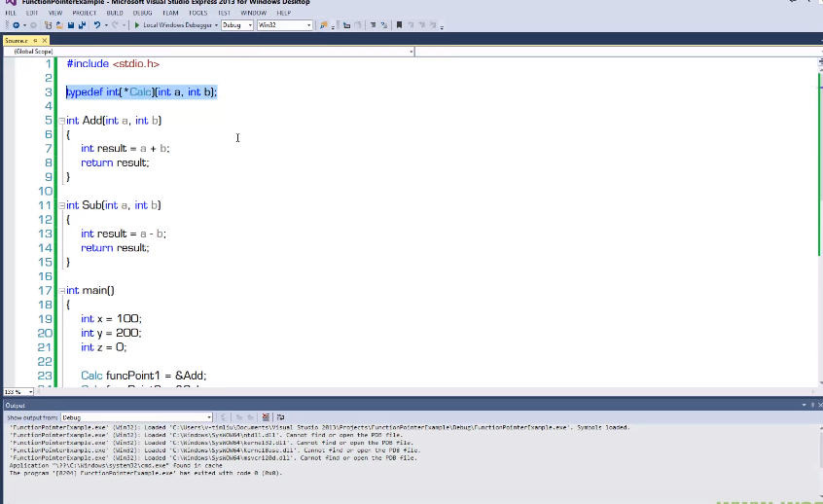Go to the previous bookmark icon
The width and height of the screenshot is (823, 504).
pos(411,25)
